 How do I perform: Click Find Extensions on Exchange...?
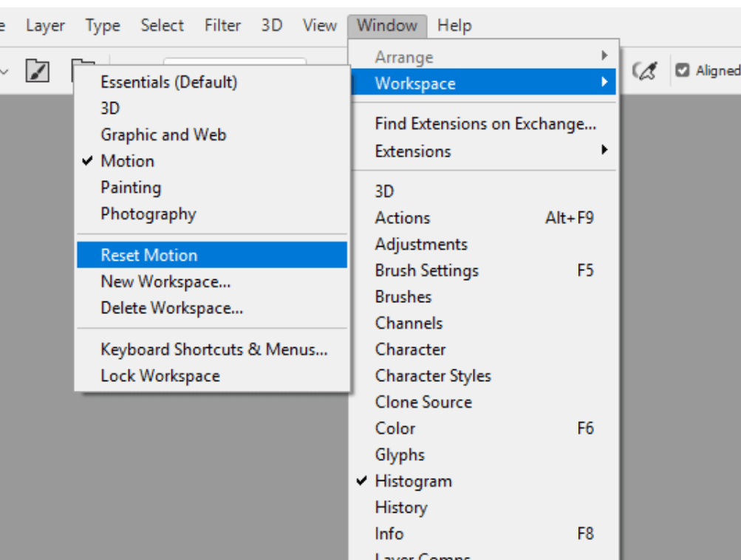click(x=485, y=124)
